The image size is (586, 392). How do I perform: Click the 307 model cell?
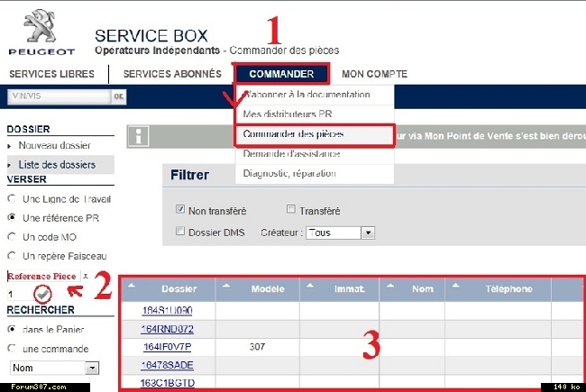point(257,347)
